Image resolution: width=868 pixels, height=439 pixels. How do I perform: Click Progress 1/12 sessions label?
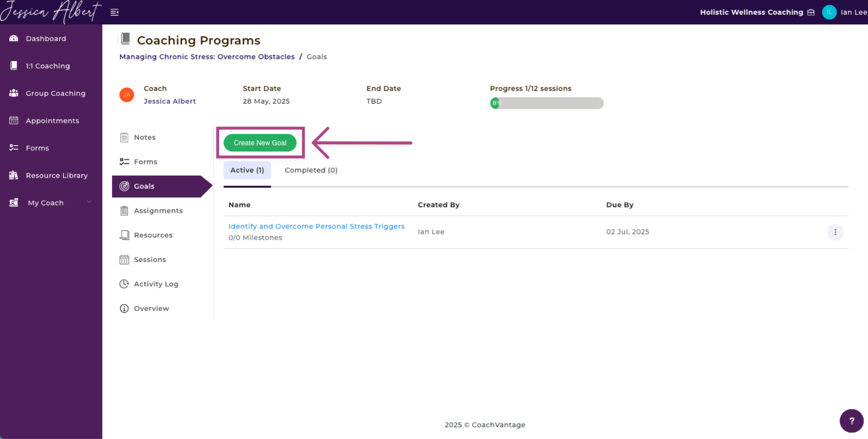pyautogui.click(x=531, y=88)
